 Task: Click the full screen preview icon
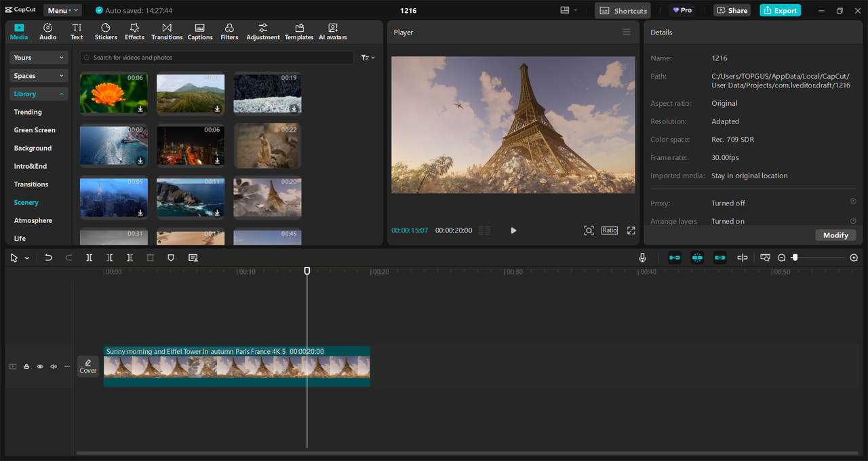631,230
